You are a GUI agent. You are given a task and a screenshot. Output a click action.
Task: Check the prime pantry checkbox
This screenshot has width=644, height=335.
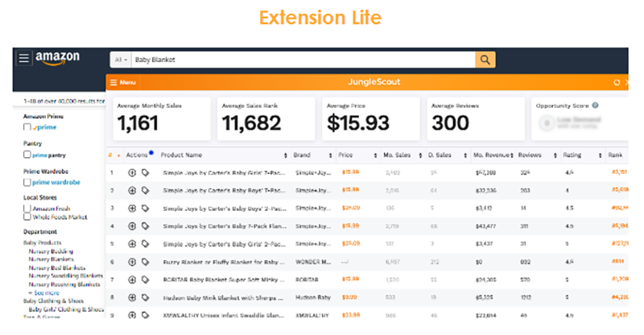pos(27,155)
